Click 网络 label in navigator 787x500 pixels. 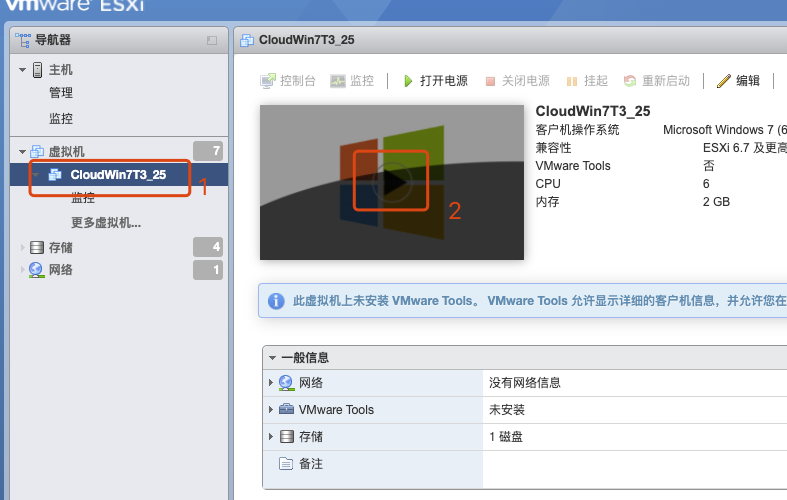coord(60,270)
